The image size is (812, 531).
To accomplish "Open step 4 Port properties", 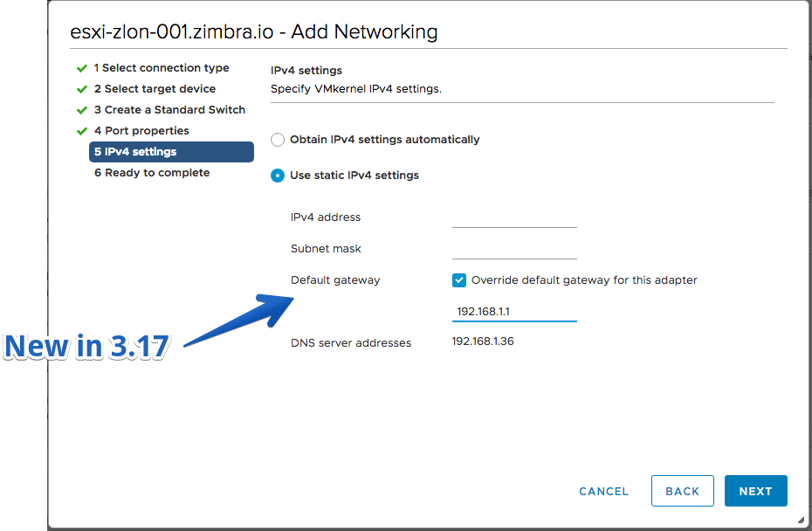I will point(141,131).
